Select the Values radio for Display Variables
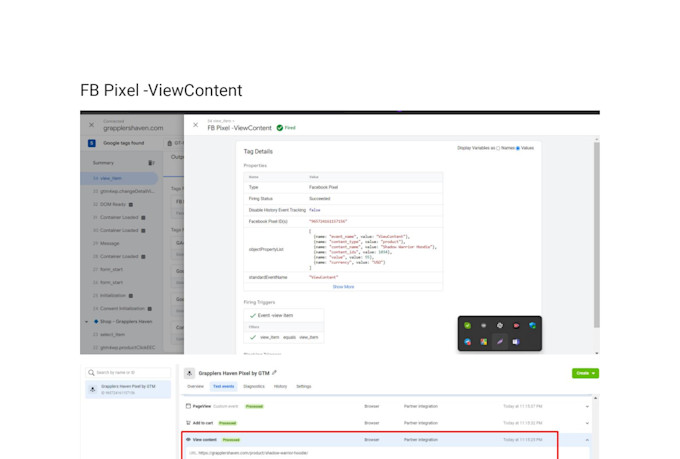This screenshot has width=680, height=459. pyautogui.click(x=518, y=148)
